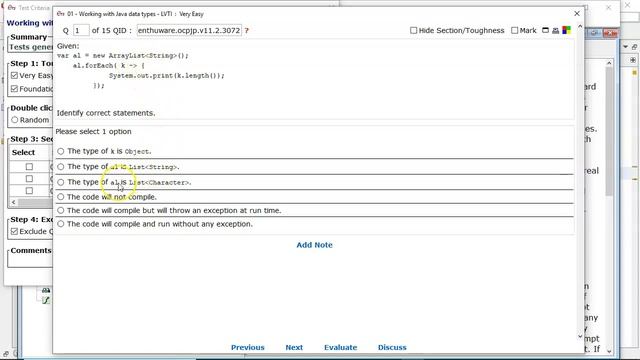This screenshot has height=360, width=640.
Task: Click the Add Note link
Action: [314, 245]
